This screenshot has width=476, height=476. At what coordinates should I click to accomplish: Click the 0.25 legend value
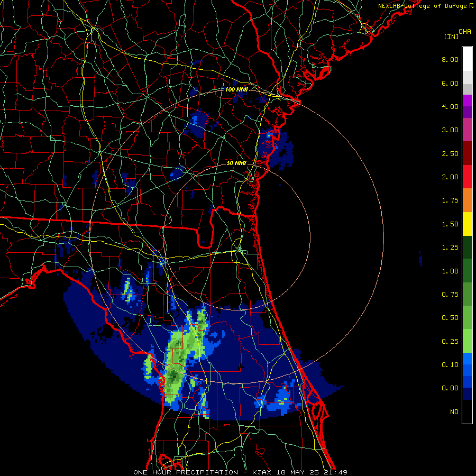click(450, 342)
